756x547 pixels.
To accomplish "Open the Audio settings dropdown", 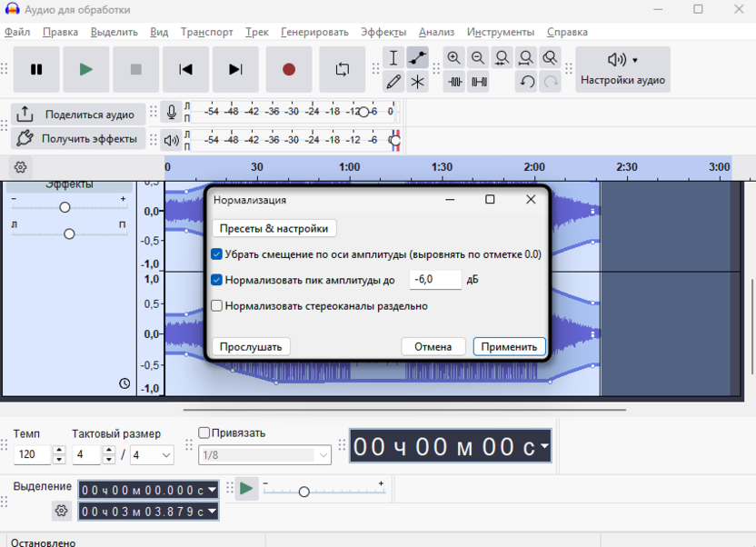I will [622, 69].
